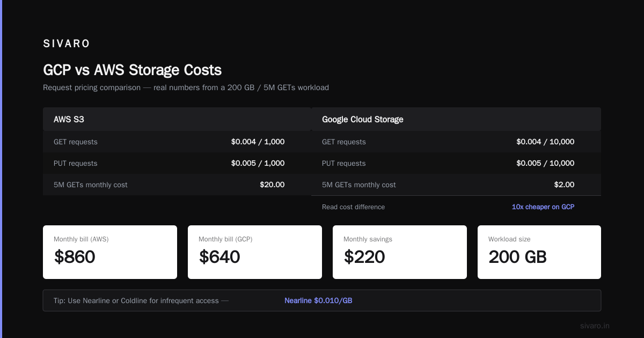Click the 'Monthly bill (GCP)' card label

pyautogui.click(x=225, y=239)
